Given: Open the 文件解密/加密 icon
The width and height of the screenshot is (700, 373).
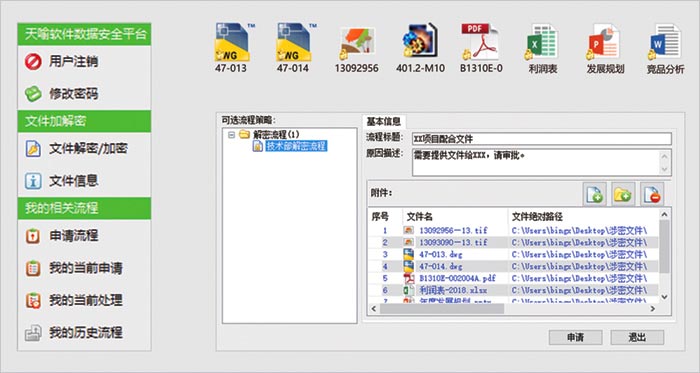Looking at the screenshot, I should pos(33,149).
